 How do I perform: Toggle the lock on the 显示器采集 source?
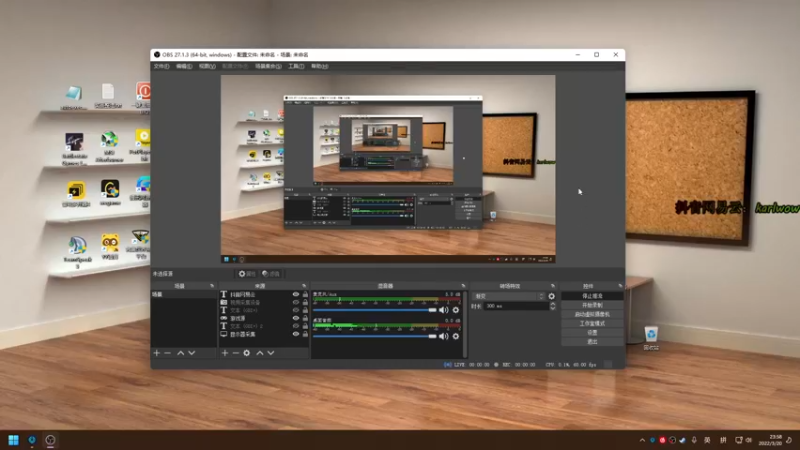coord(305,334)
